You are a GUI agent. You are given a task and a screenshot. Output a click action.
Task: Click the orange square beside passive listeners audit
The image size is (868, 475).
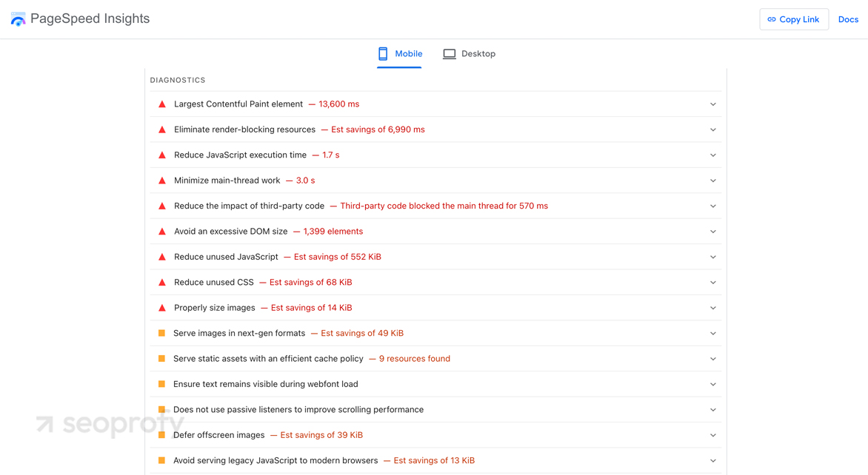[x=161, y=409]
